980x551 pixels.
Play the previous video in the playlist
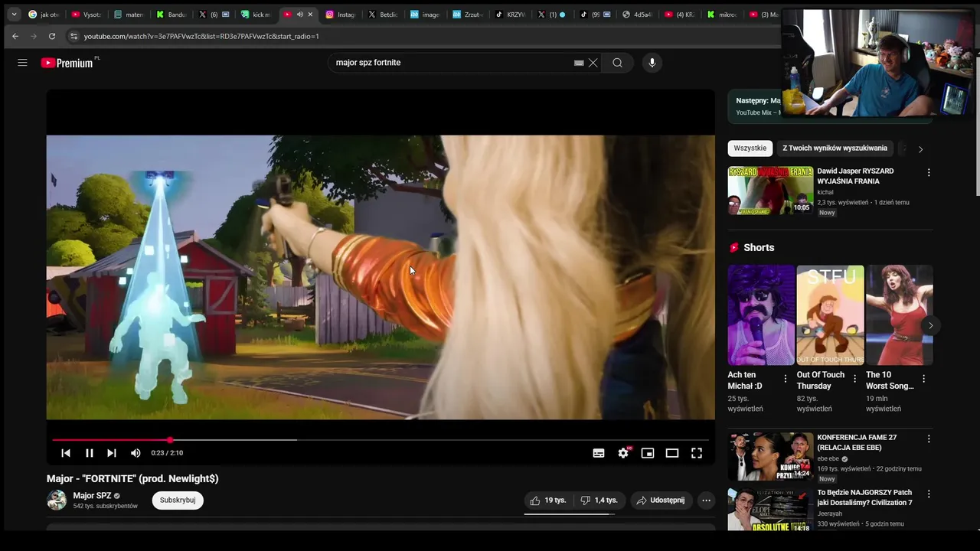click(x=66, y=453)
